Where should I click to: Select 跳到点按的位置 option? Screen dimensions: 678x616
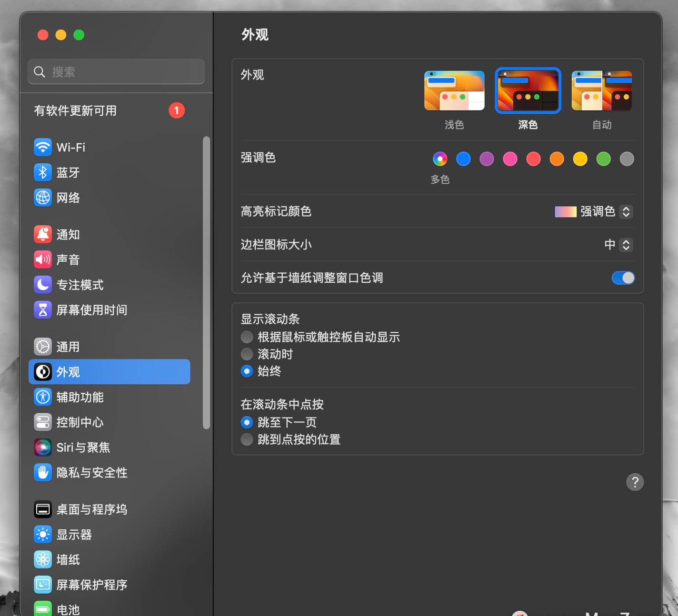[247, 439]
